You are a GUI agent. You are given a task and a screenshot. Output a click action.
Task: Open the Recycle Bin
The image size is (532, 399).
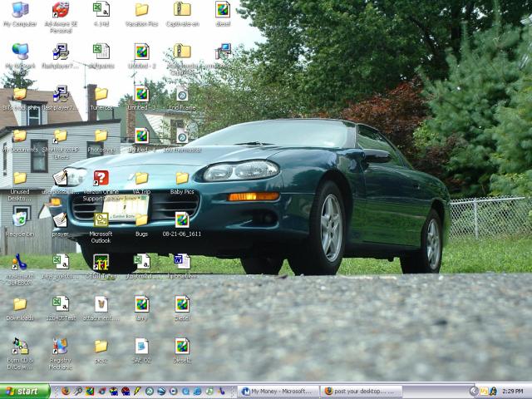point(19,219)
